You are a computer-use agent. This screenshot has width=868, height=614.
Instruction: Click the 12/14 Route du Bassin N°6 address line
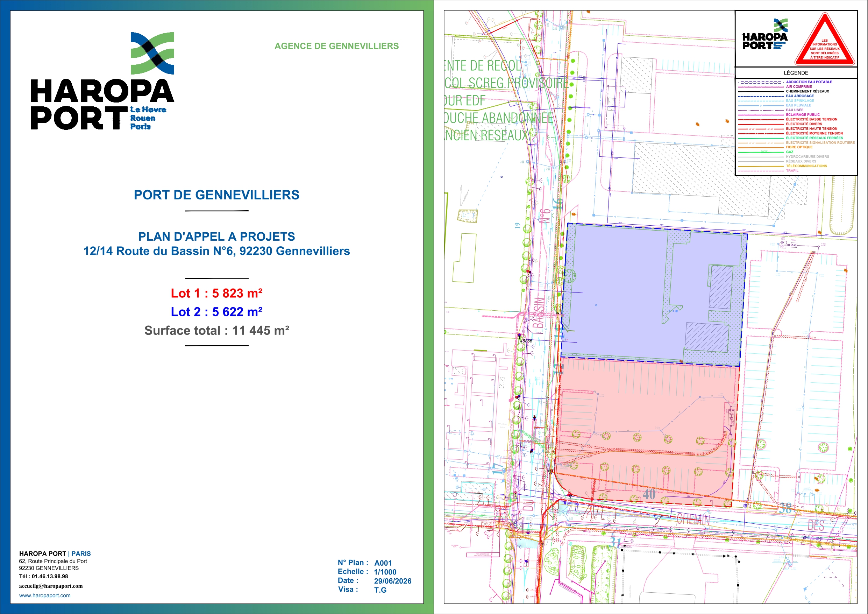pos(216,251)
